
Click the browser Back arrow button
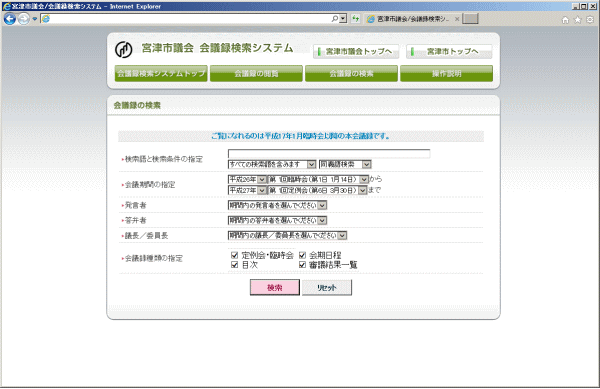pos(10,19)
